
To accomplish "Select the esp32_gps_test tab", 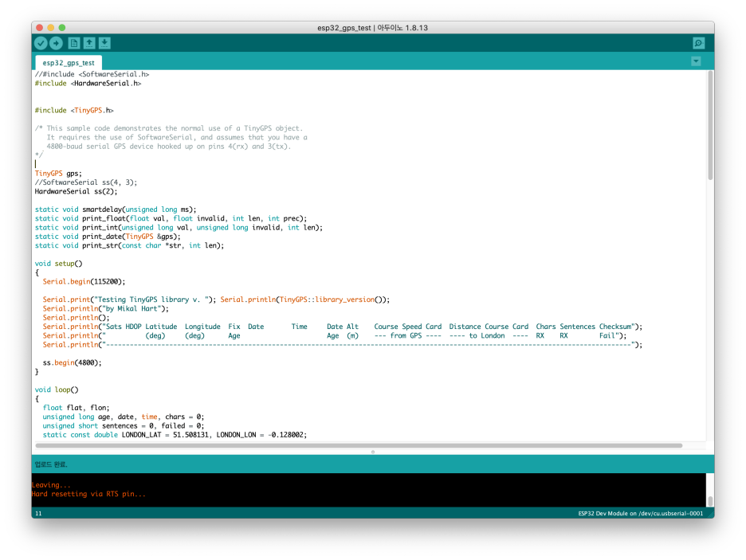I will [69, 63].
